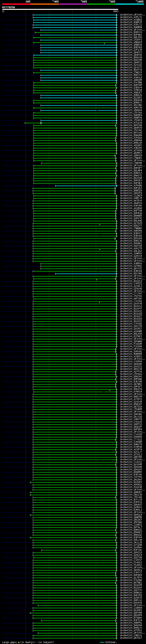
Task: Select hit label UniRef100_O24146
Action: coord(131,289)
